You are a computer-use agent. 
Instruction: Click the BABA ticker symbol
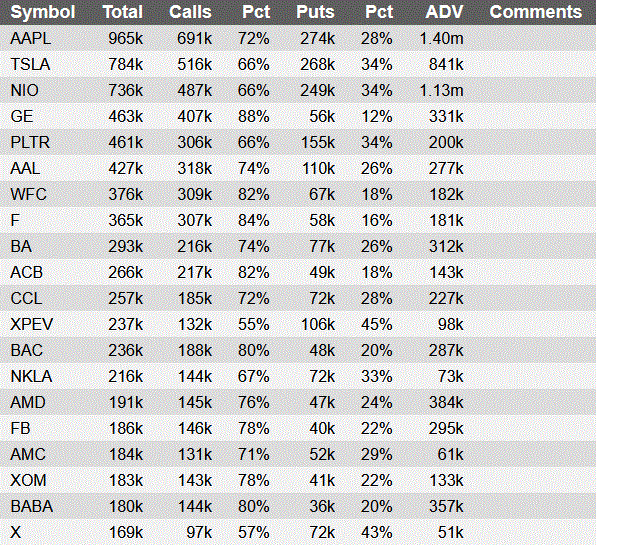coord(31,506)
